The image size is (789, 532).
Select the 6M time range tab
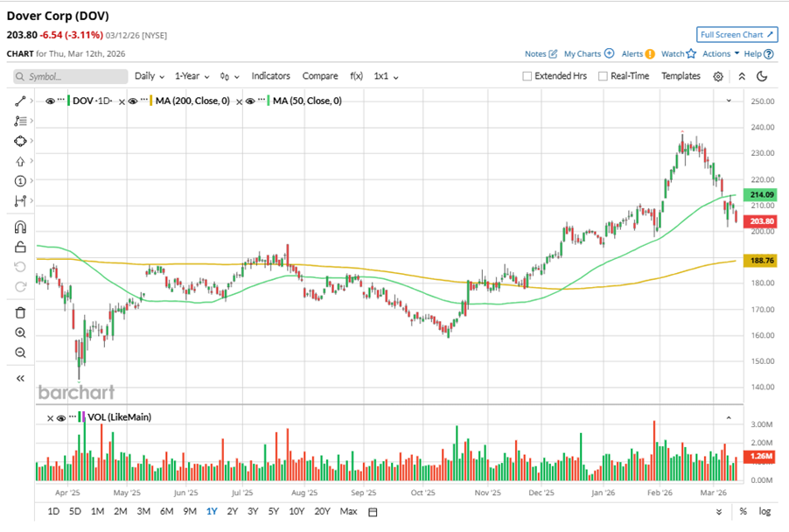click(166, 512)
